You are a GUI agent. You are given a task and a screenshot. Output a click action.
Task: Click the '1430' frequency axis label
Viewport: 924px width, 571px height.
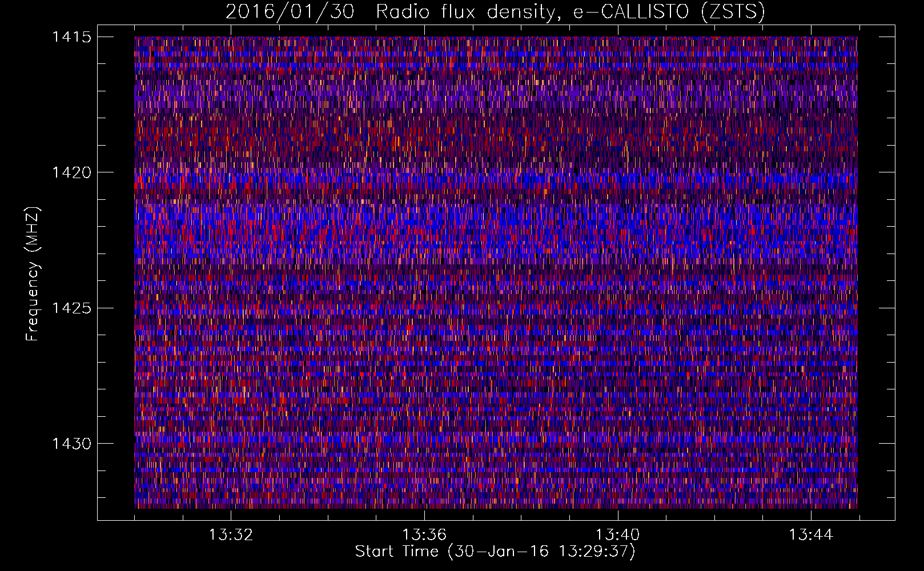pos(71,444)
